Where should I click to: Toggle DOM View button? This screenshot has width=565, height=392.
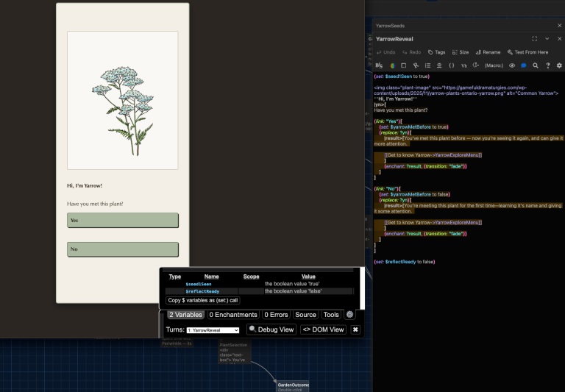point(323,329)
